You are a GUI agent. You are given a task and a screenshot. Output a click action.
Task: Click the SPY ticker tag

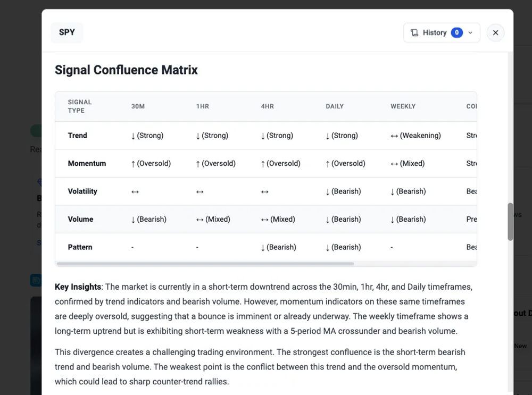pos(67,32)
